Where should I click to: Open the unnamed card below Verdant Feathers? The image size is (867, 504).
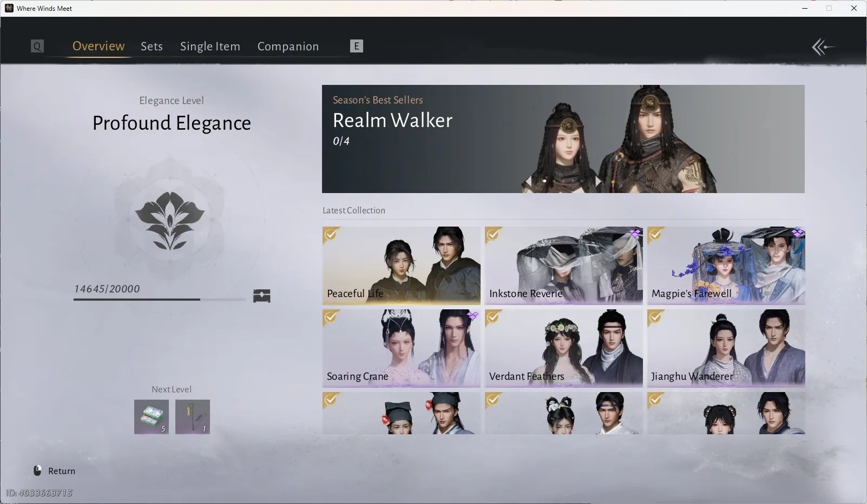564,413
